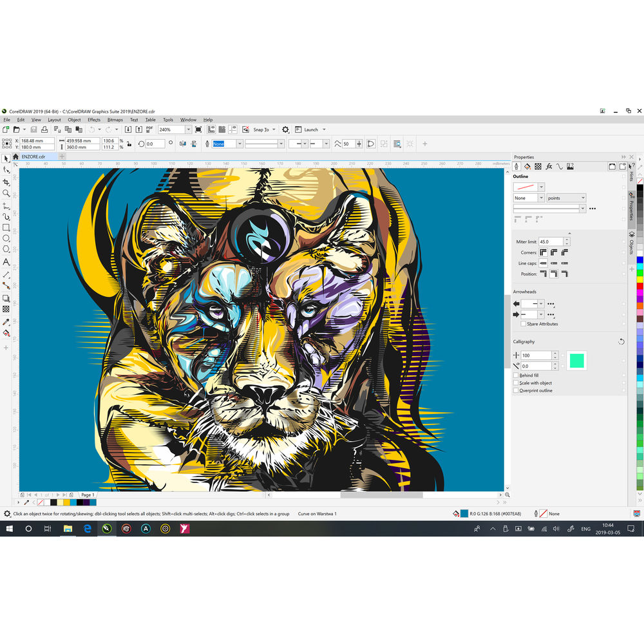
Task: Click the Miter limit input field
Action: tap(551, 241)
